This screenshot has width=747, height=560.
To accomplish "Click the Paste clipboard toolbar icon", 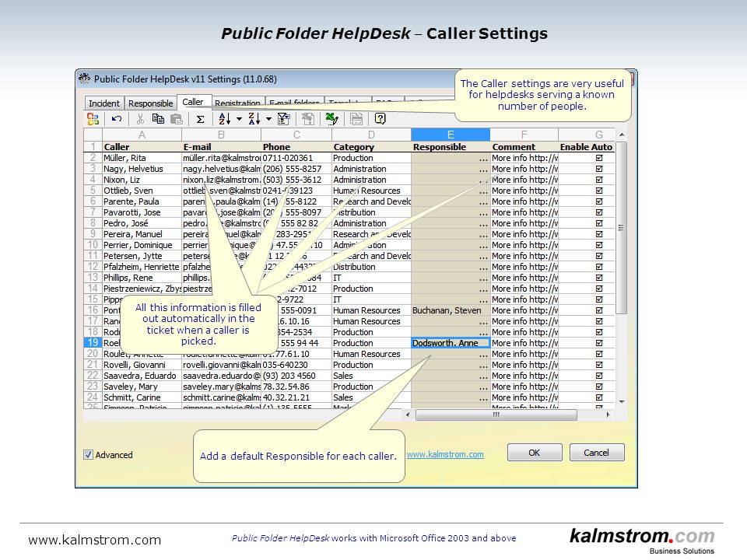I will coord(177,119).
